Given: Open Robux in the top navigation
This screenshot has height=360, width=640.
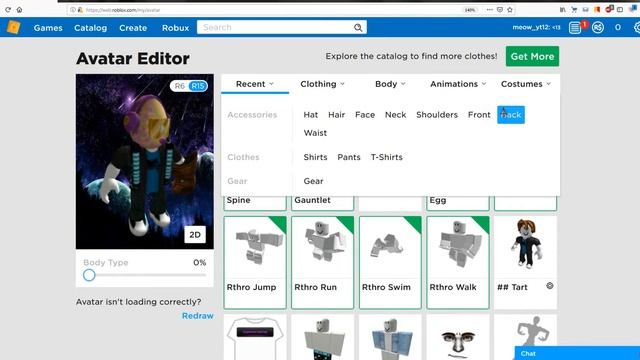Looking at the screenshot, I should tap(176, 28).
